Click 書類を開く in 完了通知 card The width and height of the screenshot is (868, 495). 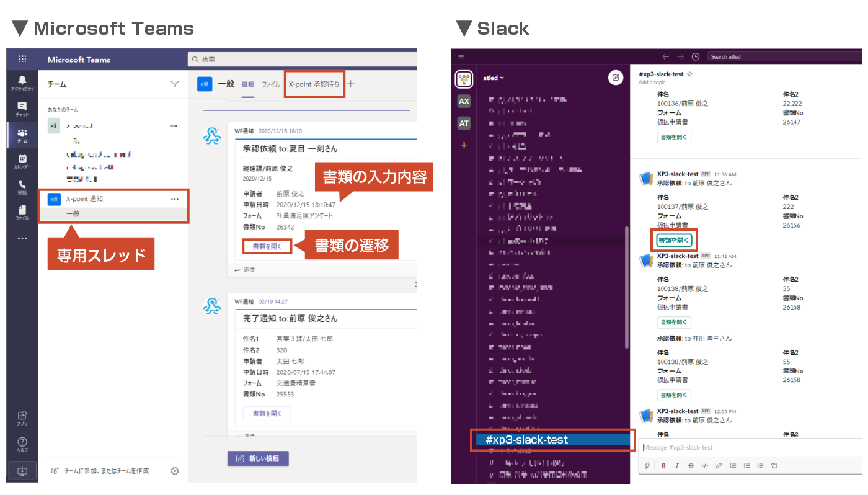[x=267, y=413]
